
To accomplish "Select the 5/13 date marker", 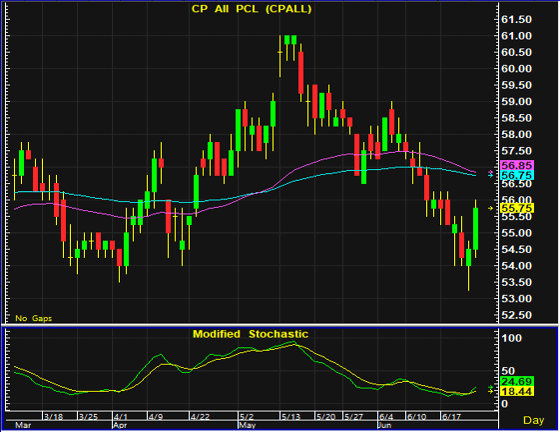I will pos(291,417).
